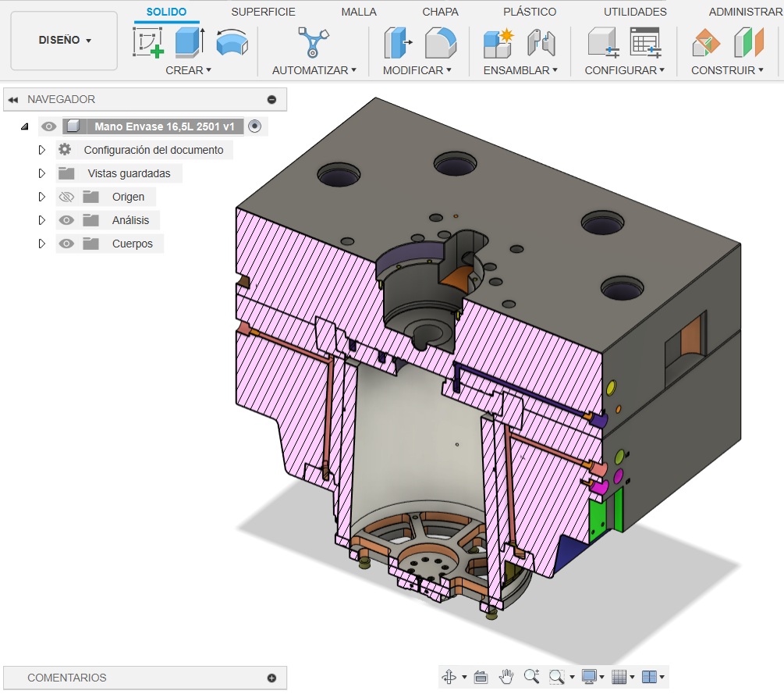Open the DISEÑO workspace dropdown
The width and height of the screenshot is (784, 694).
coord(65,41)
